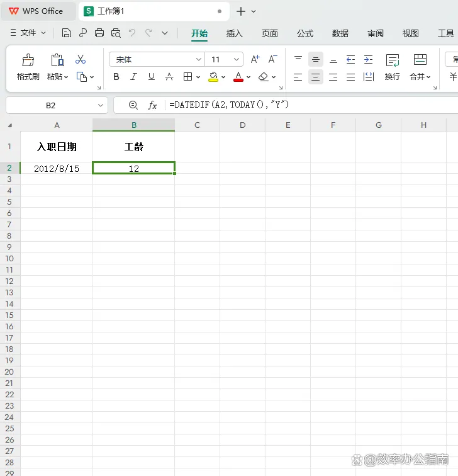Decrease font size with A- icon
Viewport: 458px width, 476px height.
272,59
